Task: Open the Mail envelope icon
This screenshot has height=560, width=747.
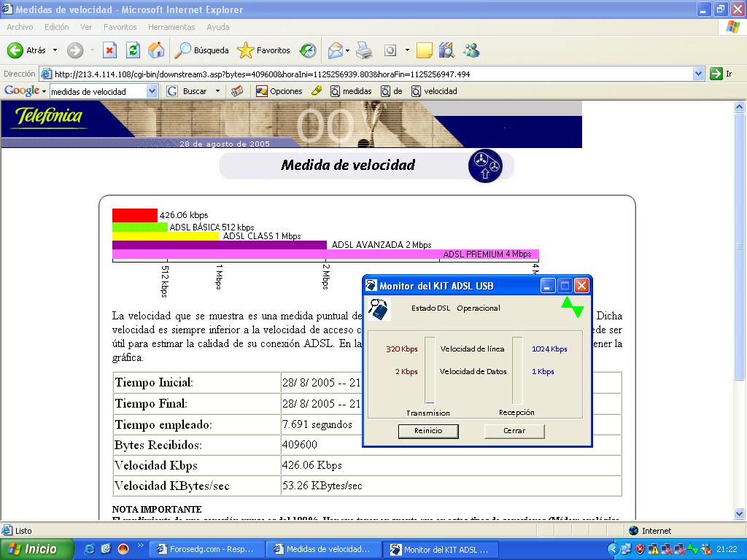Action: click(x=336, y=50)
